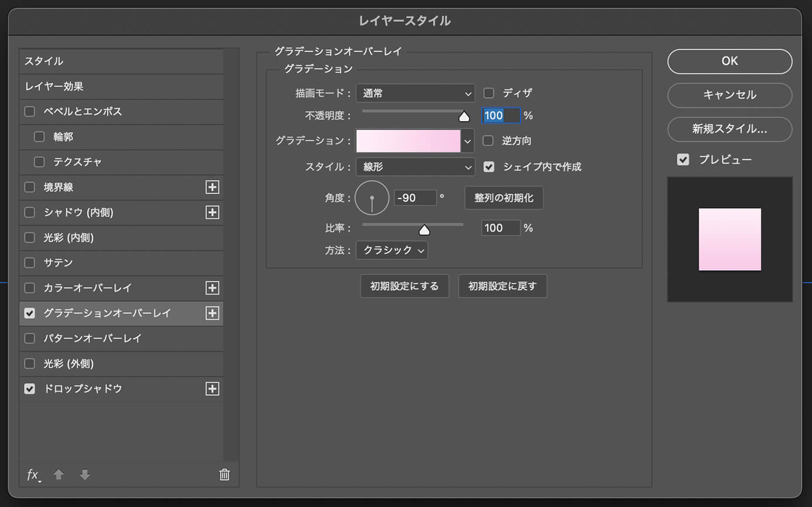Enable the サテン checkbox
The height and width of the screenshot is (507, 812).
tap(30, 263)
